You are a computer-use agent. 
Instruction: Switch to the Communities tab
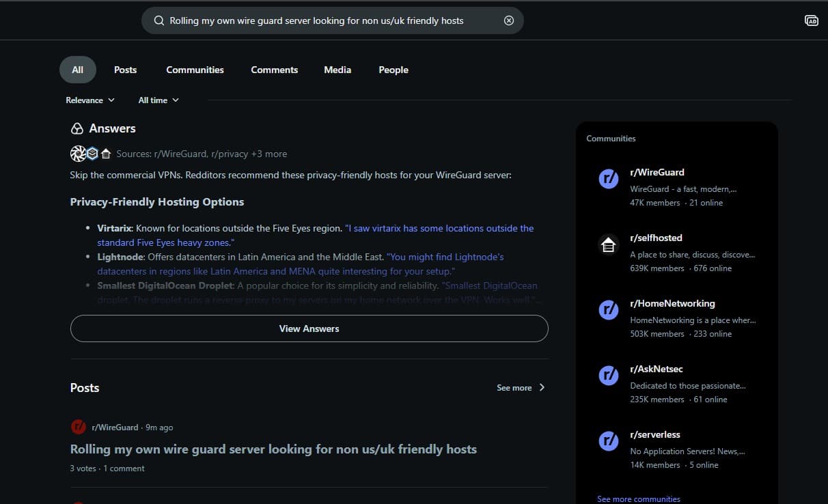(195, 70)
